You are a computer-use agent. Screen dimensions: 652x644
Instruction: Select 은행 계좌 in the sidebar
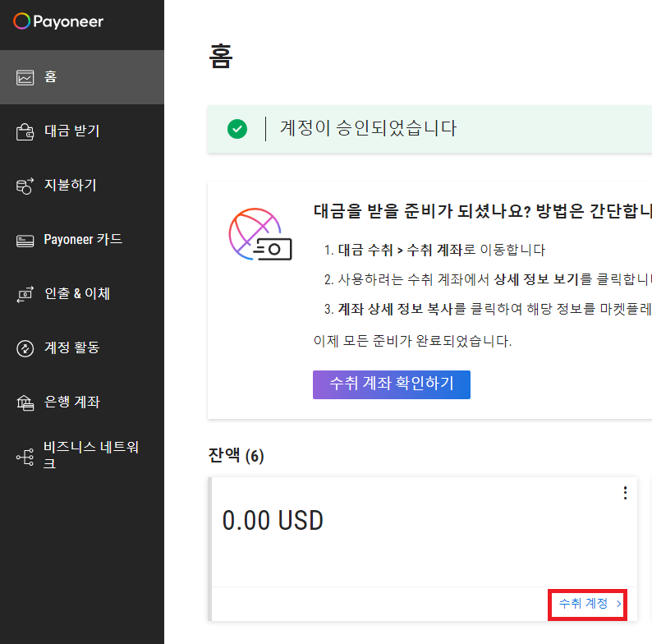[82, 402]
